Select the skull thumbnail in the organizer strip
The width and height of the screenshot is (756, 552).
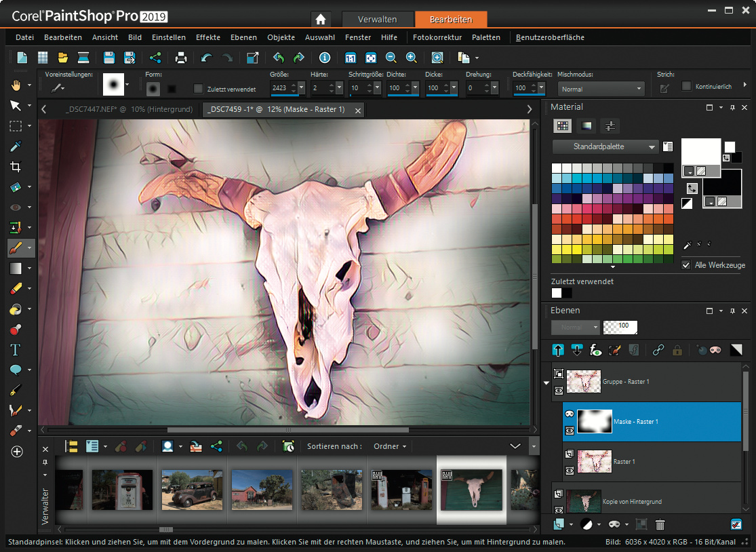(x=471, y=490)
